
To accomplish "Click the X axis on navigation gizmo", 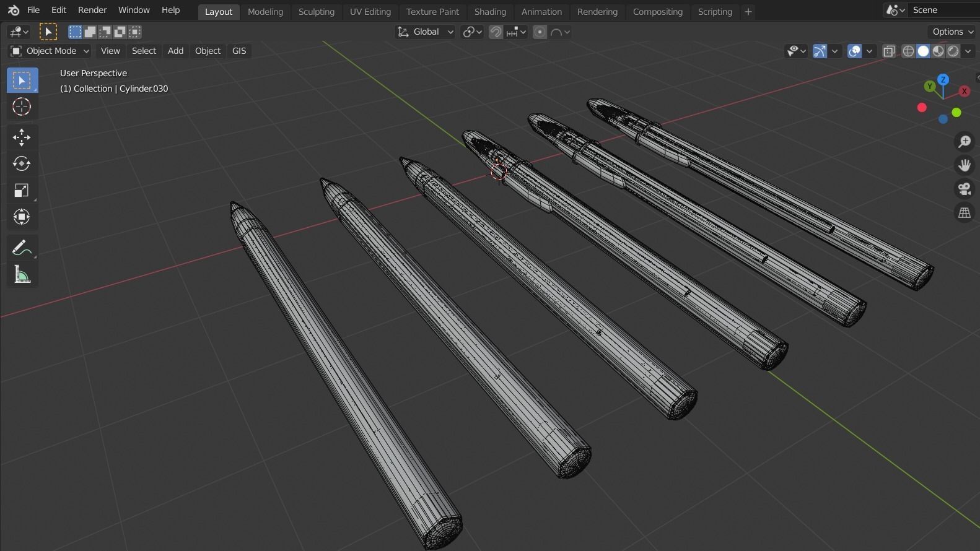I will click(965, 91).
